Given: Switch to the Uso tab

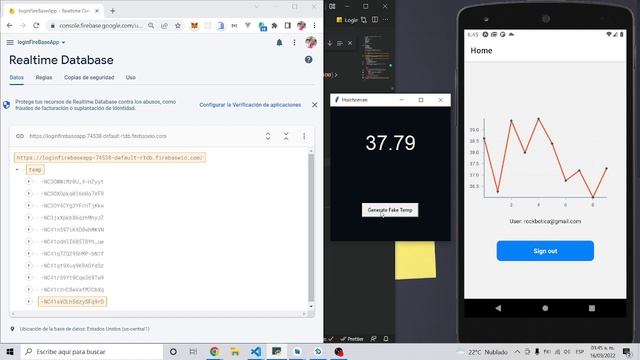Looking at the screenshot, I should click(131, 78).
